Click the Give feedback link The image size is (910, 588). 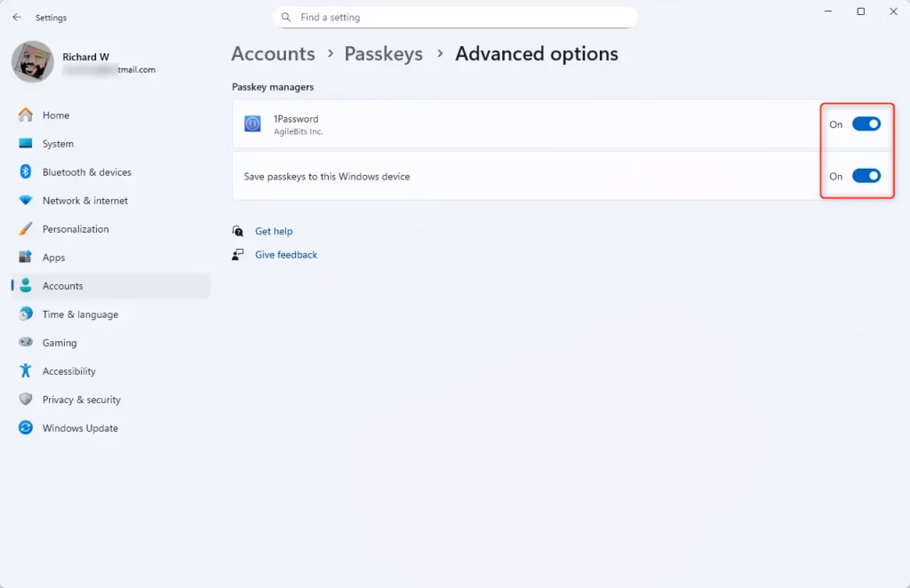point(286,255)
